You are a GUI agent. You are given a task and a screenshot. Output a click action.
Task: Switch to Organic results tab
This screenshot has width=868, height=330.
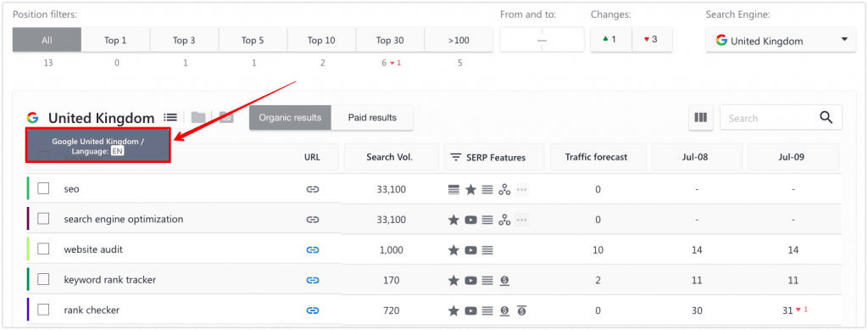pos(290,117)
